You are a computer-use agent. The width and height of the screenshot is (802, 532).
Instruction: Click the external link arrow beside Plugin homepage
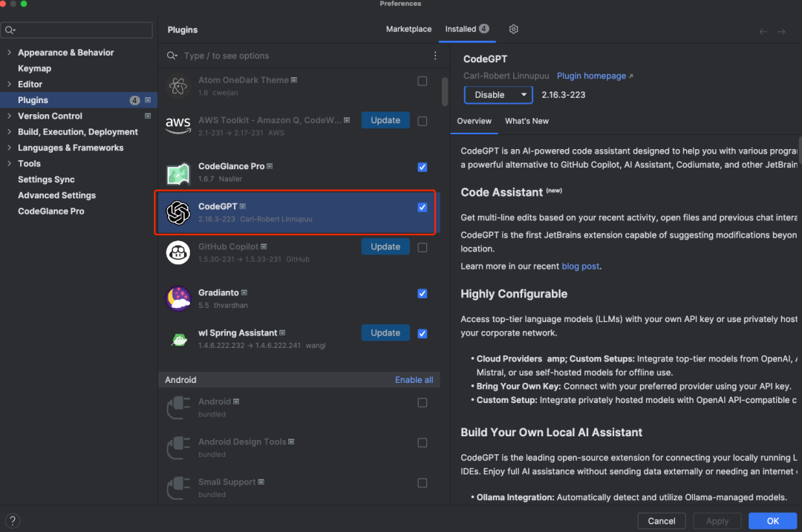631,76
